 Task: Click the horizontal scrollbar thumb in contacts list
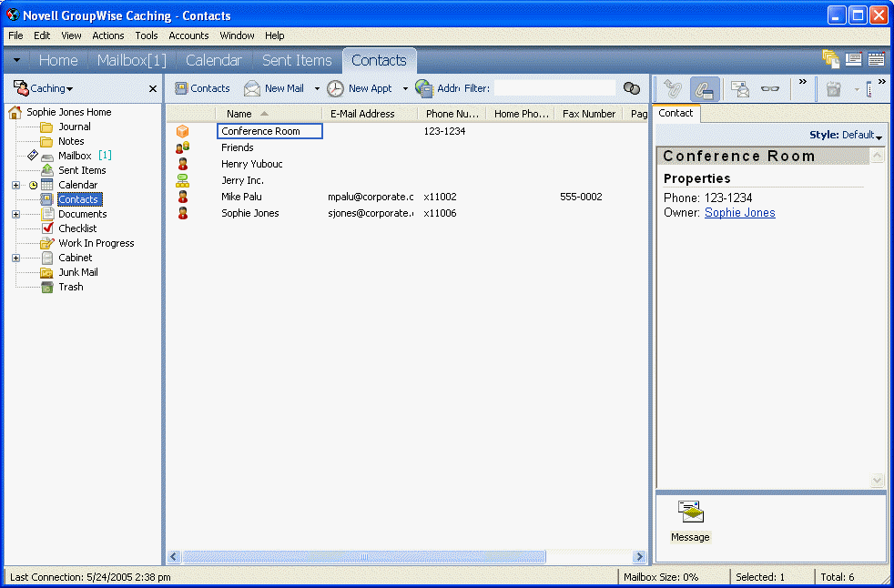click(364, 557)
